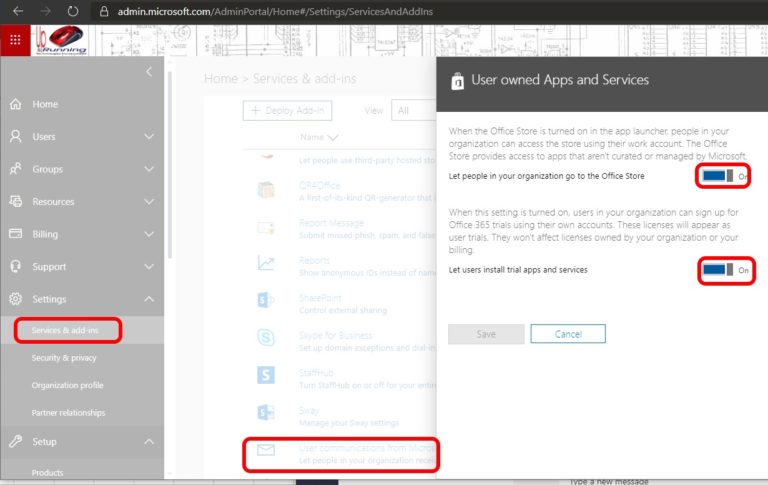The width and height of the screenshot is (768, 485).
Task: Click the Billing card icon
Action: [x=15, y=234]
